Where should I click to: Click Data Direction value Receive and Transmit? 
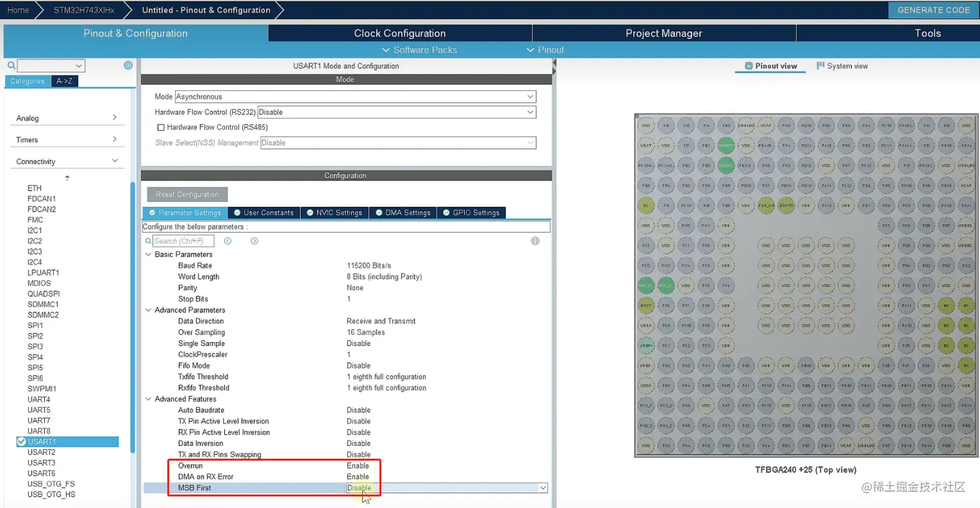click(381, 321)
